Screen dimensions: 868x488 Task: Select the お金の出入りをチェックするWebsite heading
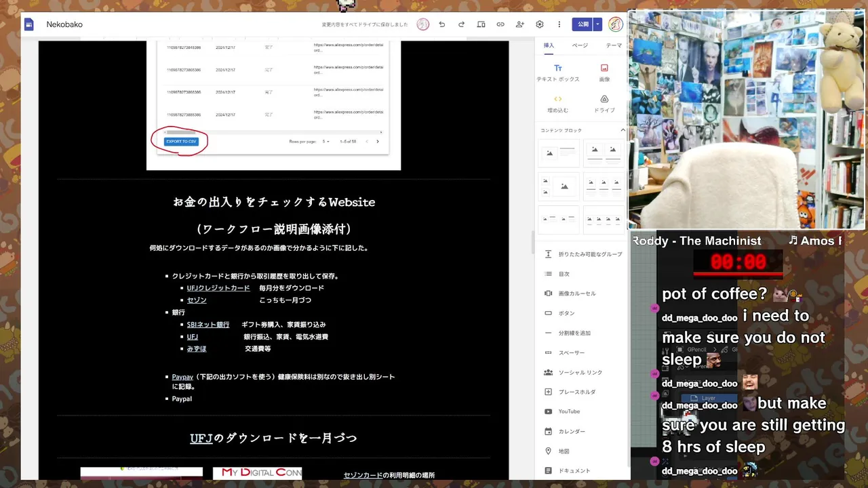274,202
